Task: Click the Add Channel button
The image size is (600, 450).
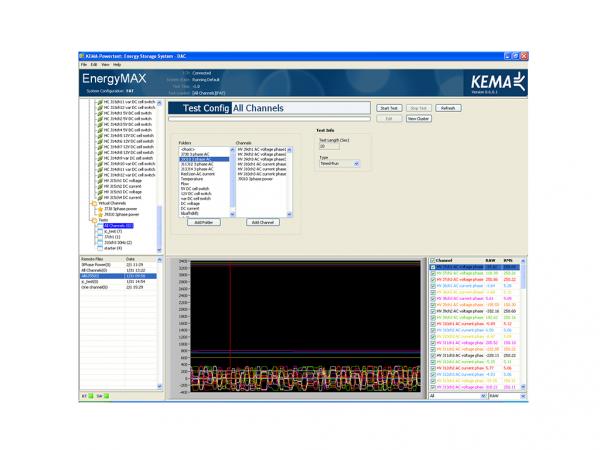Action: pyautogui.click(x=263, y=222)
